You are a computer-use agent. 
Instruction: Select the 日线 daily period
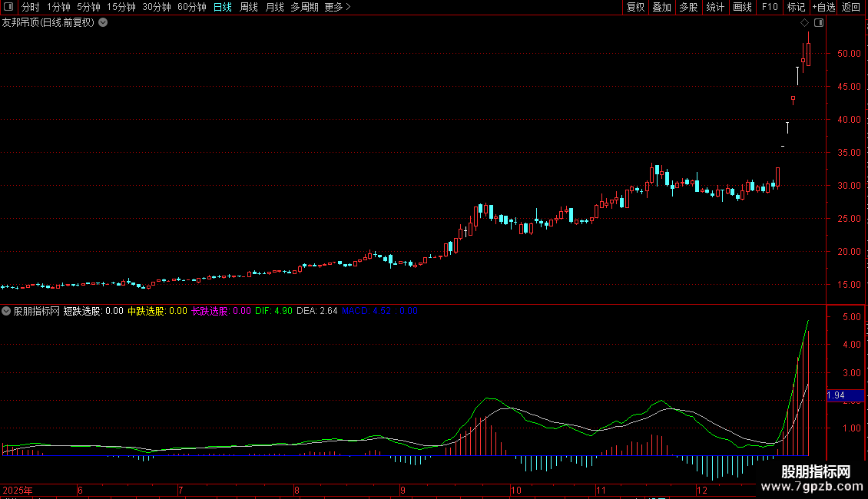tap(223, 7)
